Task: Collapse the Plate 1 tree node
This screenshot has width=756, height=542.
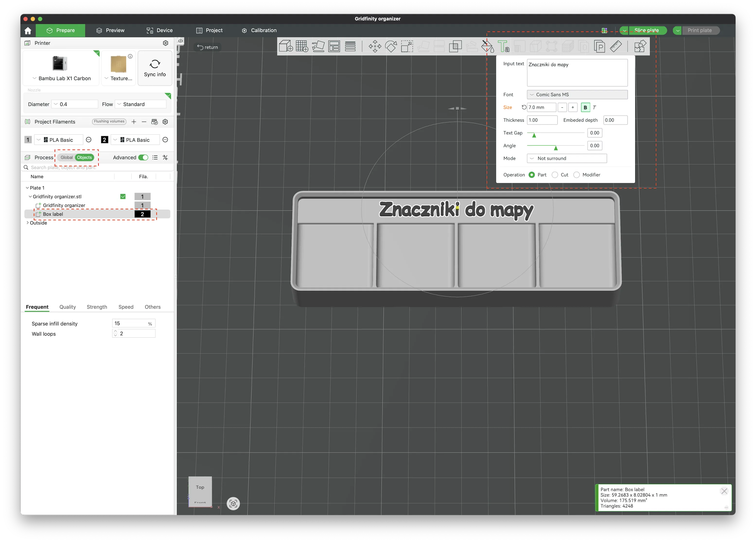Action: point(27,188)
